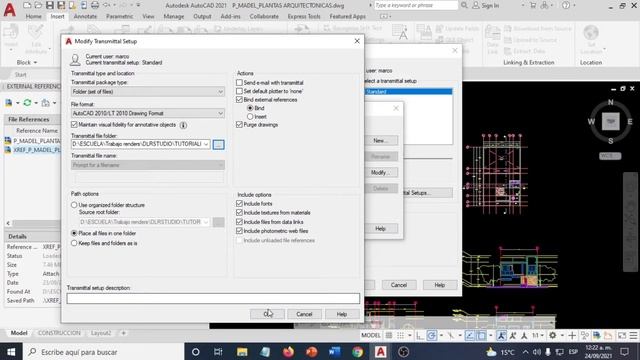The image size is (640, 360).
Task: Open the CONSTRUCCION layout tab
Action: coord(59,333)
